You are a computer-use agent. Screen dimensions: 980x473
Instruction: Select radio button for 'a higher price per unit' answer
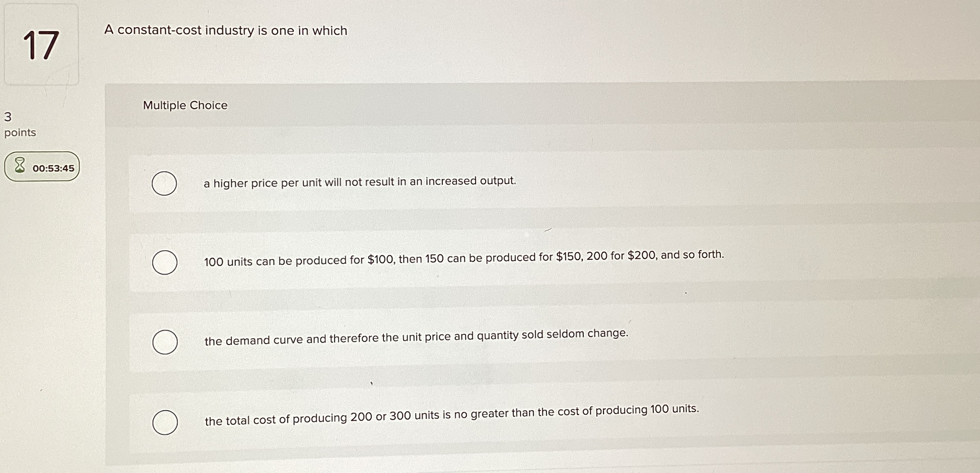pyautogui.click(x=164, y=183)
